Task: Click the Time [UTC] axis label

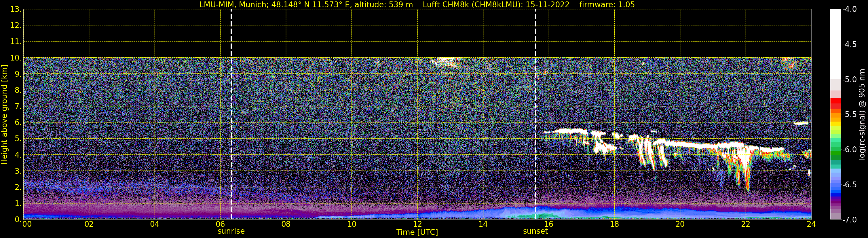Action: pyautogui.click(x=417, y=232)
